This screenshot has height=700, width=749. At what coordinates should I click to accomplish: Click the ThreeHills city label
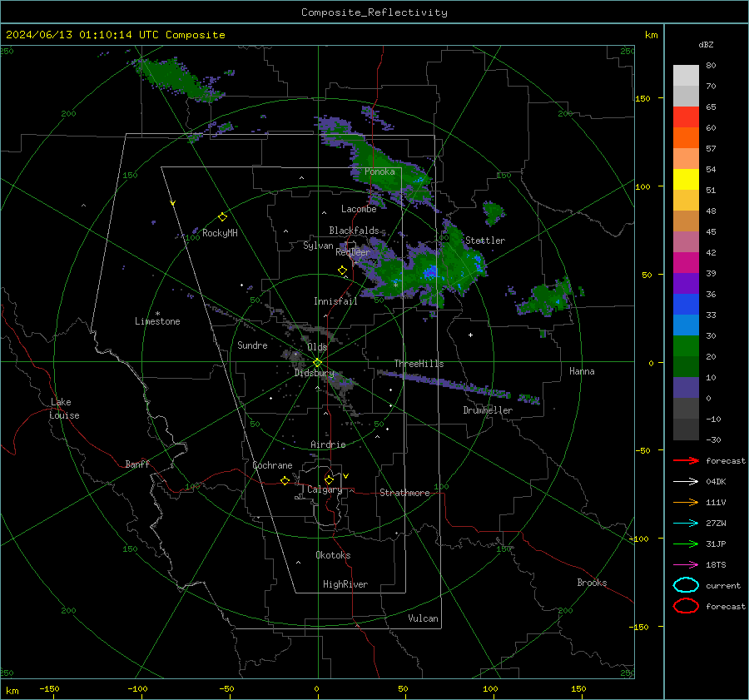tap(419, 364)
